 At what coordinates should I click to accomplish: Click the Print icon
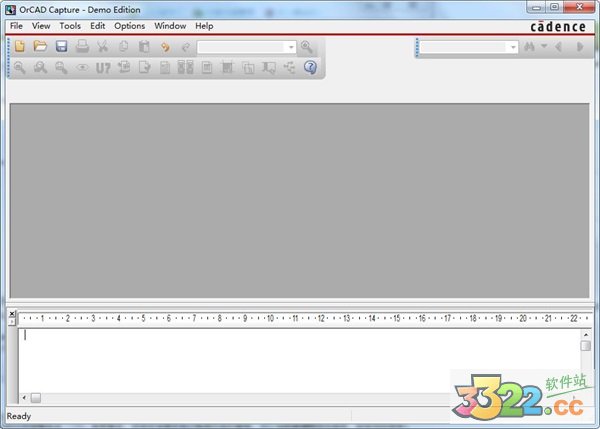point(83,47)
